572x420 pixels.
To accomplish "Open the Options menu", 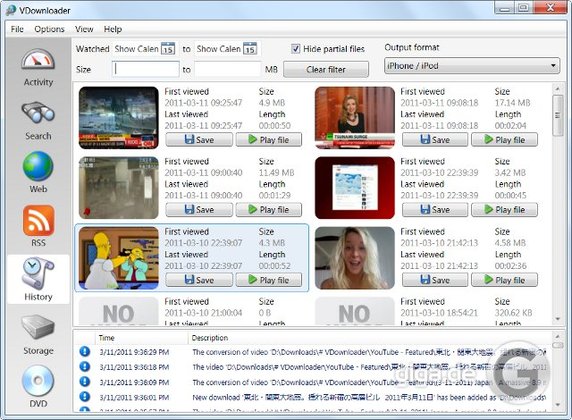I will tap(49, 29).
